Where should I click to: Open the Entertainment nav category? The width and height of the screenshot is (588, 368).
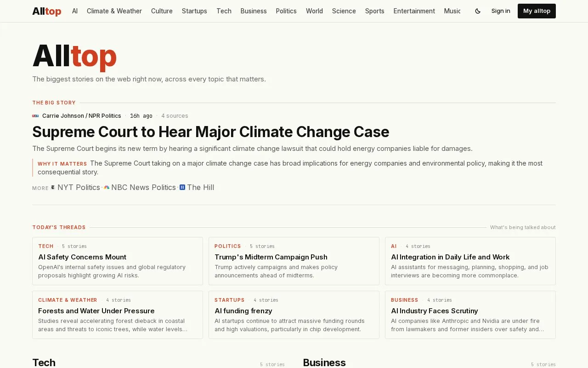coord(414,11)
